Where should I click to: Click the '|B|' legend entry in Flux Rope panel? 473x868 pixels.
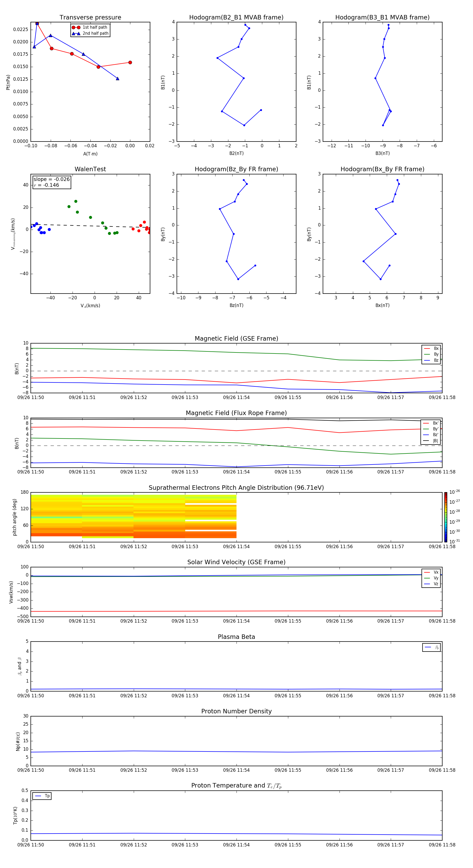coord(431,441)
